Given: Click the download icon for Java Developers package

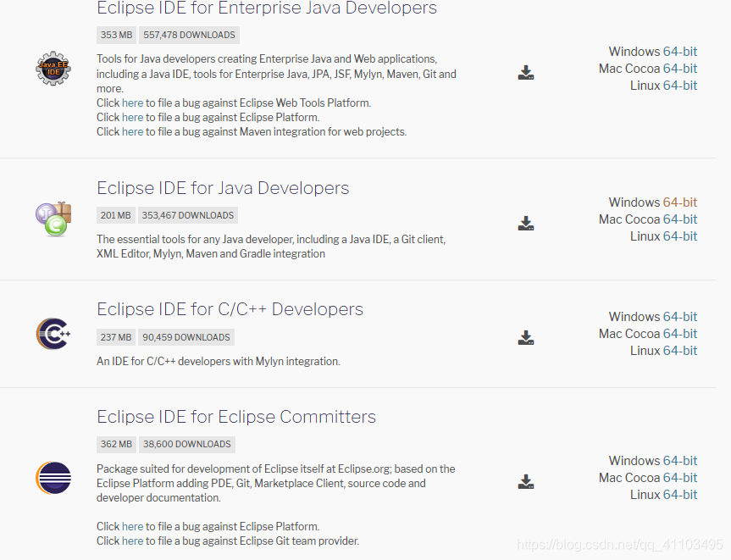Looking at the screenshot, I should (x=525, y=223).
